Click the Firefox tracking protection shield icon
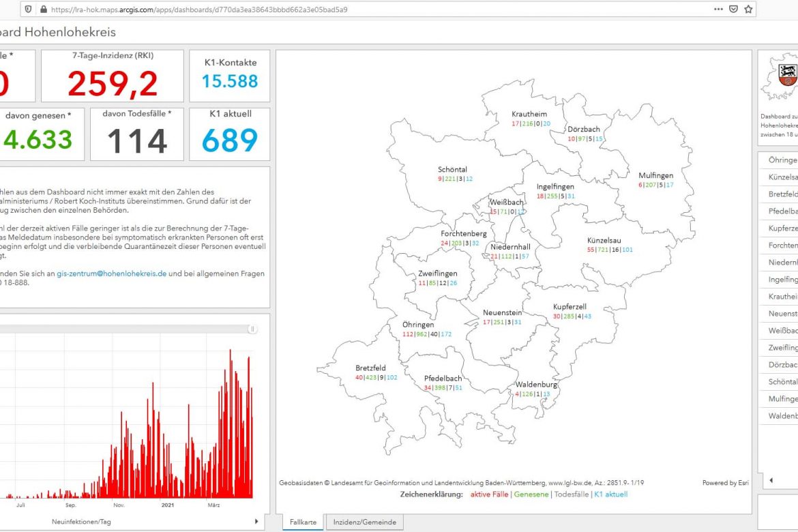The height and width of the screenshot is (532, 798). tap(27, 10)
